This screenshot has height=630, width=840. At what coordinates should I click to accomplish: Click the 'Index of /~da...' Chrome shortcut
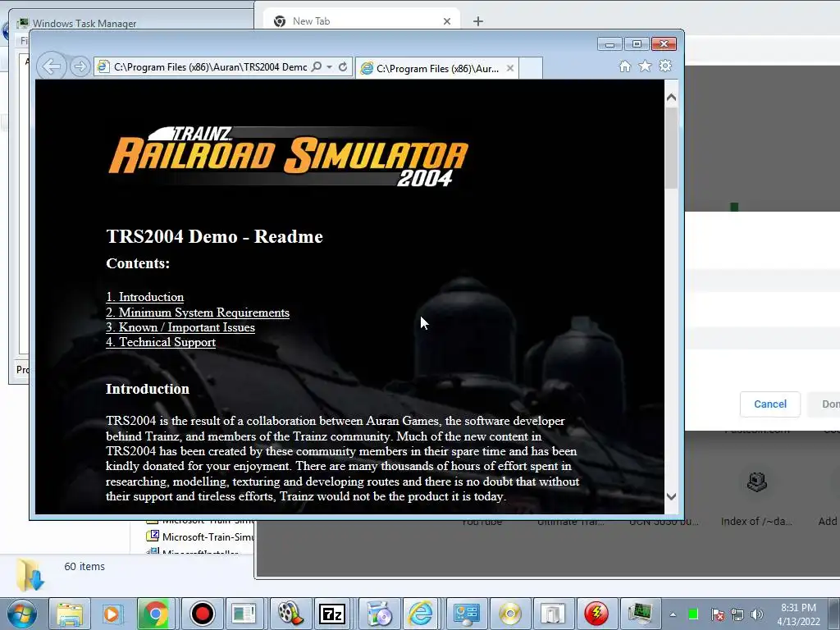(x=756, y=498)
